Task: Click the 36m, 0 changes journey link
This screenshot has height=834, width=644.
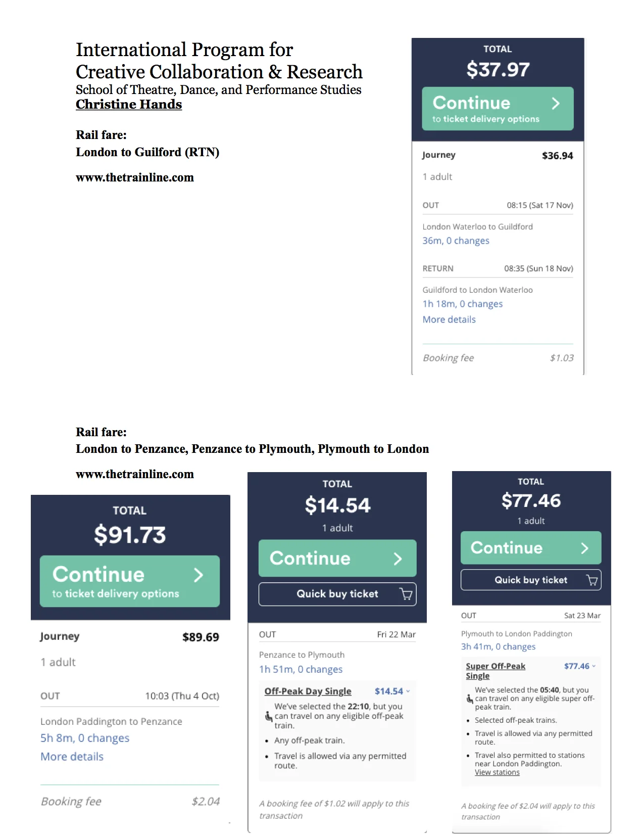Action: (456, 241)
